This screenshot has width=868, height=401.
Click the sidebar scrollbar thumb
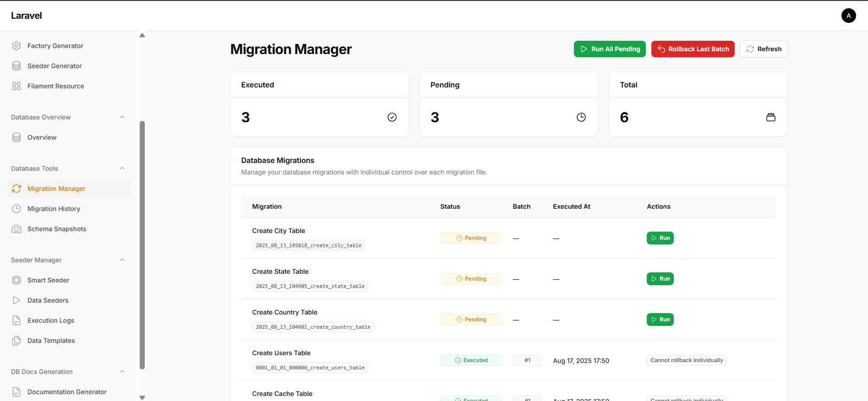tap(142, 245)
